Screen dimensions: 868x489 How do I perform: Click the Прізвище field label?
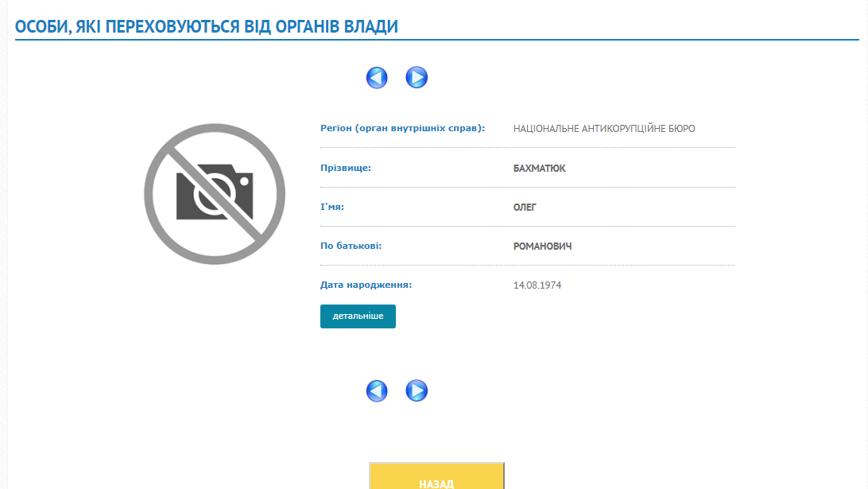coord(346,168)
